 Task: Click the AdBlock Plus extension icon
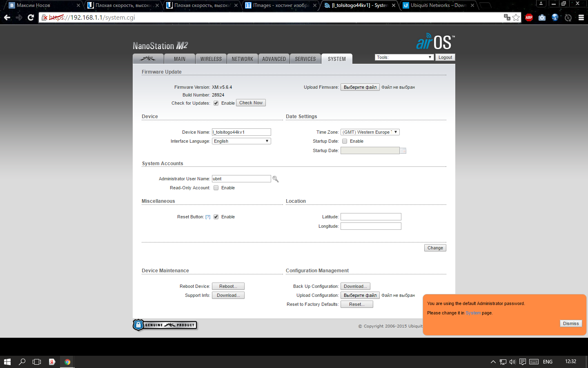click(529, 18)
